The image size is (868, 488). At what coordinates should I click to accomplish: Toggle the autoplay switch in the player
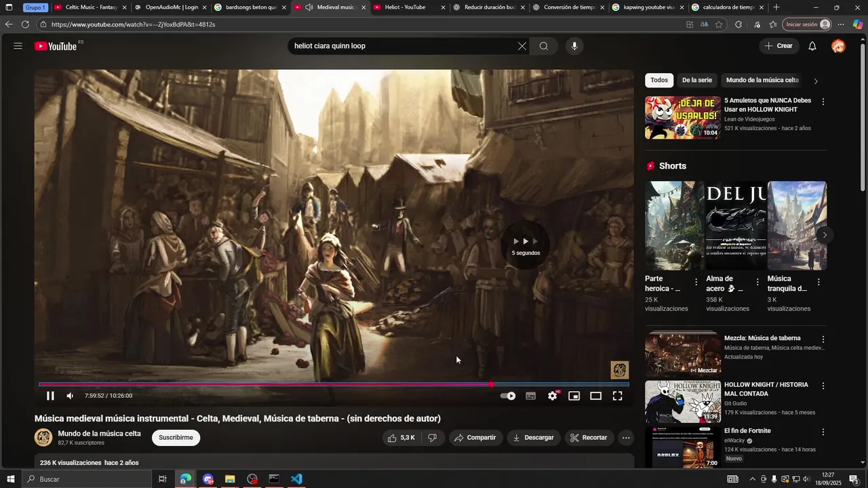(508, 396)
